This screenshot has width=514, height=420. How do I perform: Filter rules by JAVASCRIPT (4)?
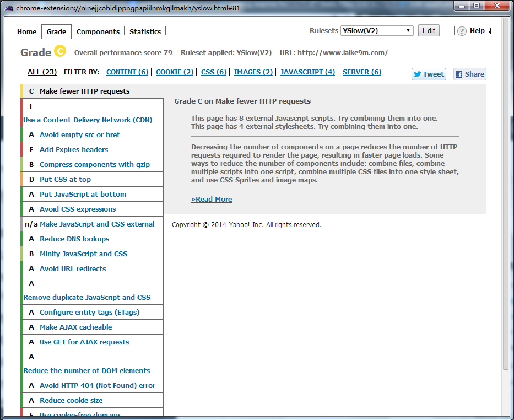point(307,72)
